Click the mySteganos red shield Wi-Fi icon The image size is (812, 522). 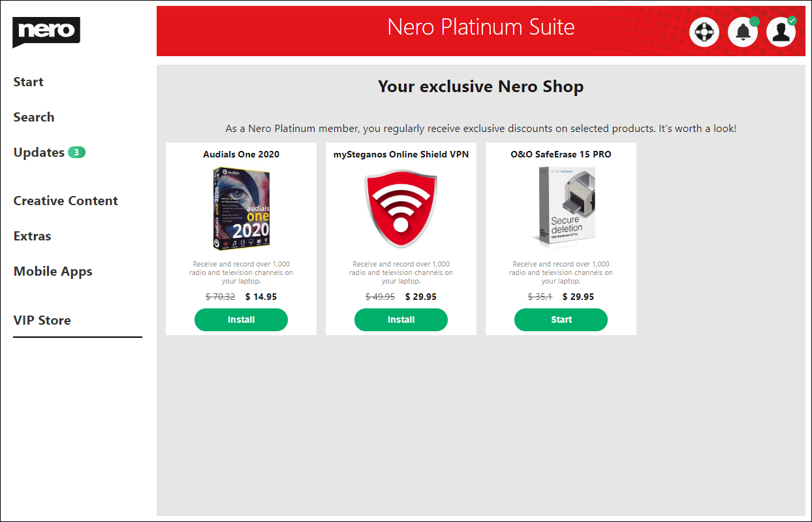(401, 209)
